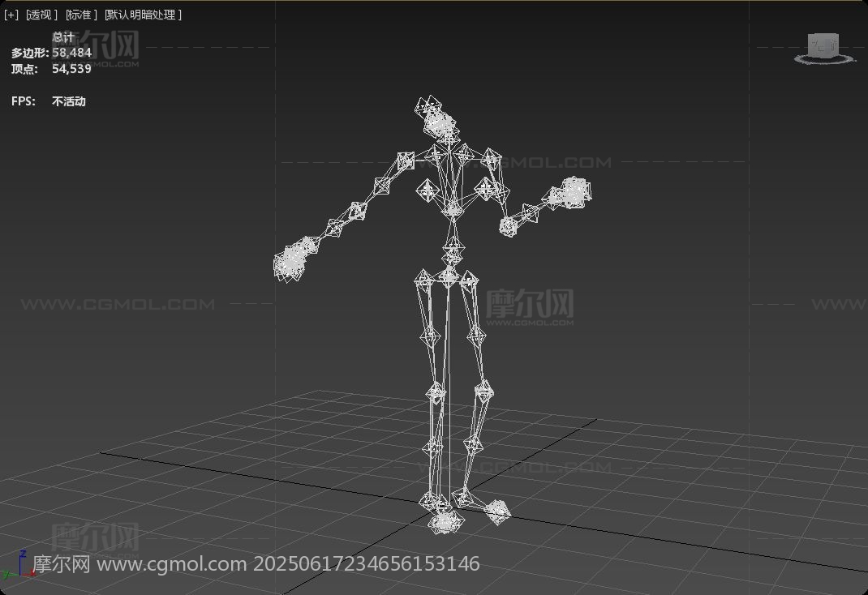This screenshot has width=868, height=595.
Task: Open the 标准 viewport standard menu
Action: coord(81,15)
